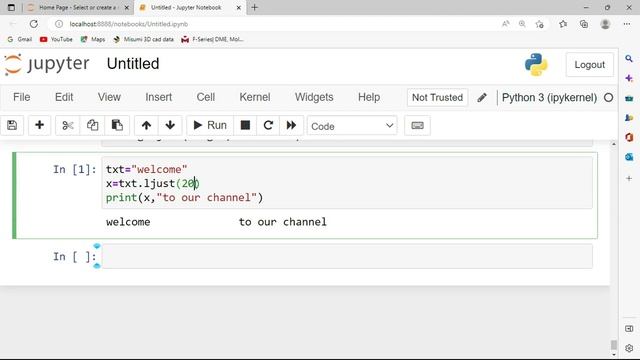
Task: Click the Python 3 (ipykernel) kernel label
Action: pyautogui.click(x=549, y=98)
